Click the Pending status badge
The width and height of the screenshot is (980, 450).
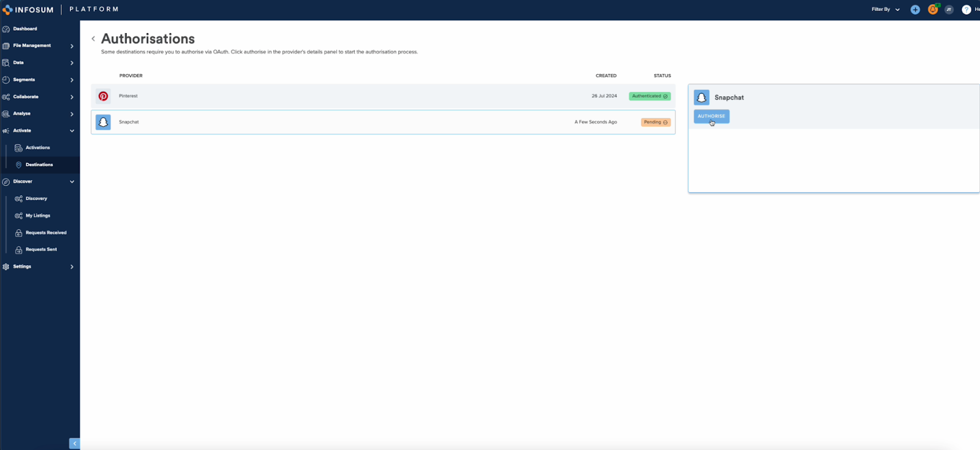tap(656, 122)
